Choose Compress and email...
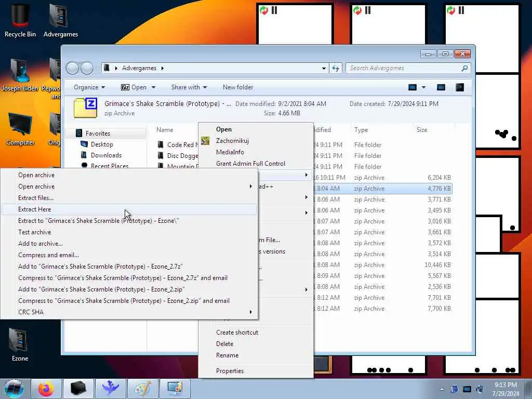This screenshot has height=399, width=532. pyautogui.click(x=129, y=255)
